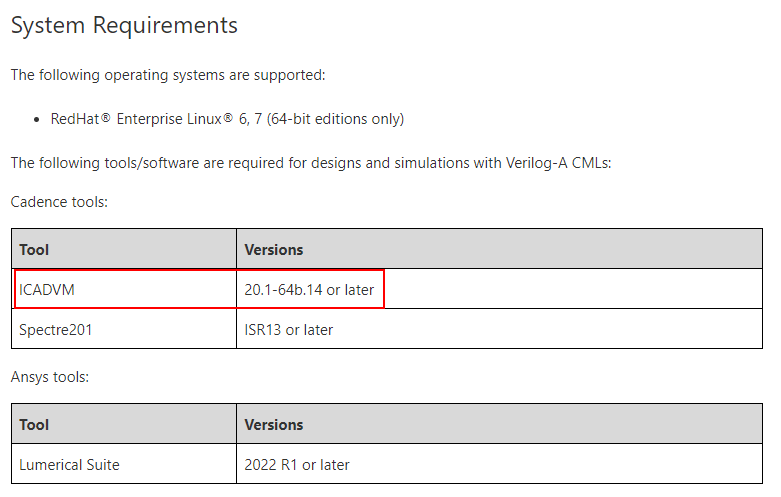781x497 pixels.
Task: Click the Versions header in Ansys table
Action: tap(499, 424)
